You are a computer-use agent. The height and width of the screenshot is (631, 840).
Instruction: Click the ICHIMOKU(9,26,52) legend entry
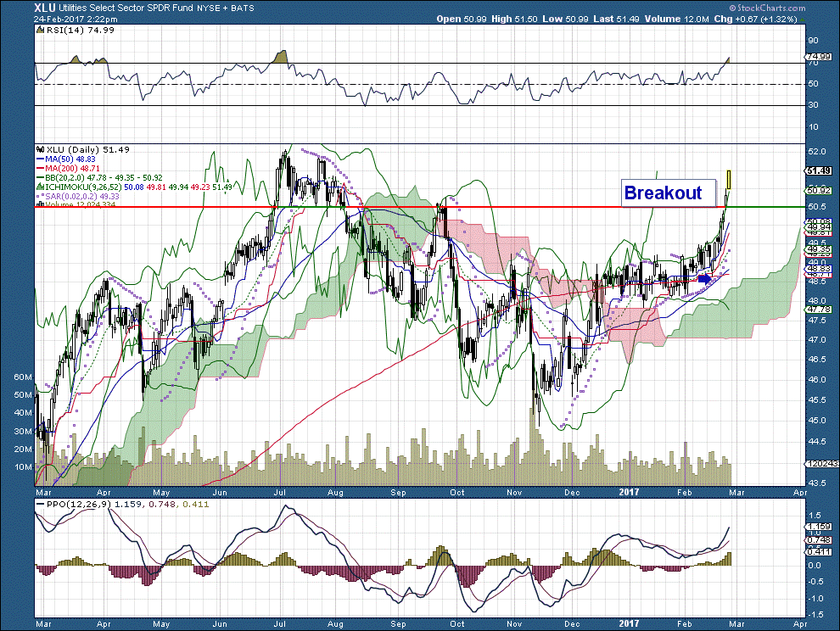(x=138, y=187)
